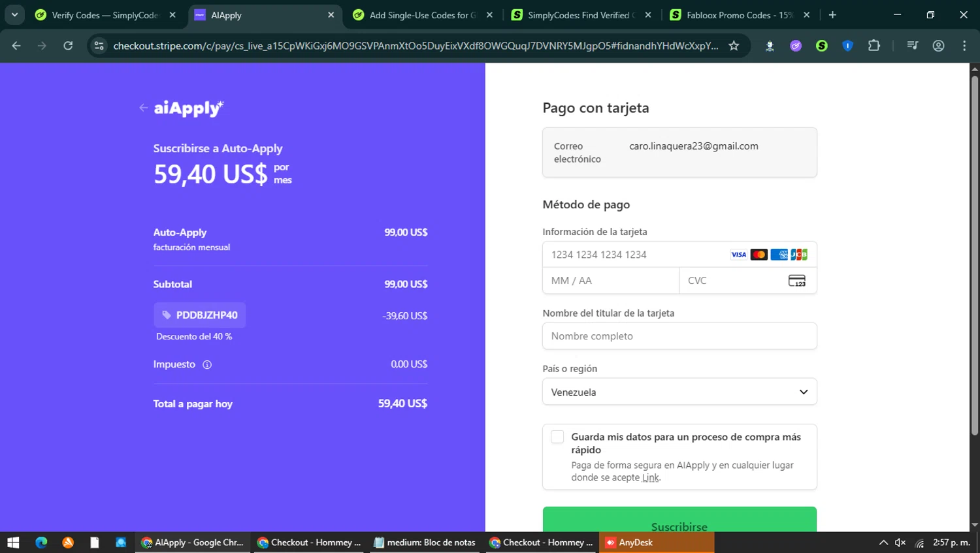Open a new browser tab
This screenshot has height=553, width=980.
coord(832,15)
